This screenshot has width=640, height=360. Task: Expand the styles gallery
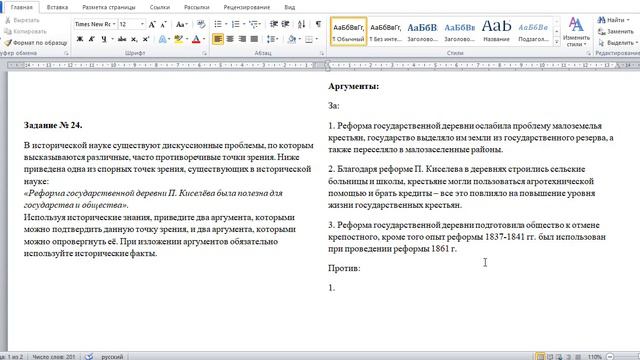(x=556, y=42)
